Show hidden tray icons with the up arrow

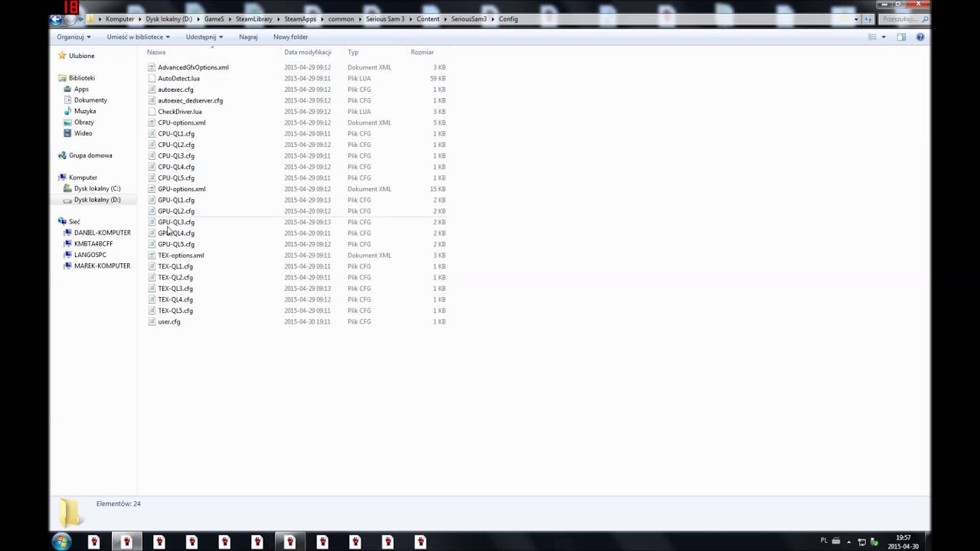848,542
